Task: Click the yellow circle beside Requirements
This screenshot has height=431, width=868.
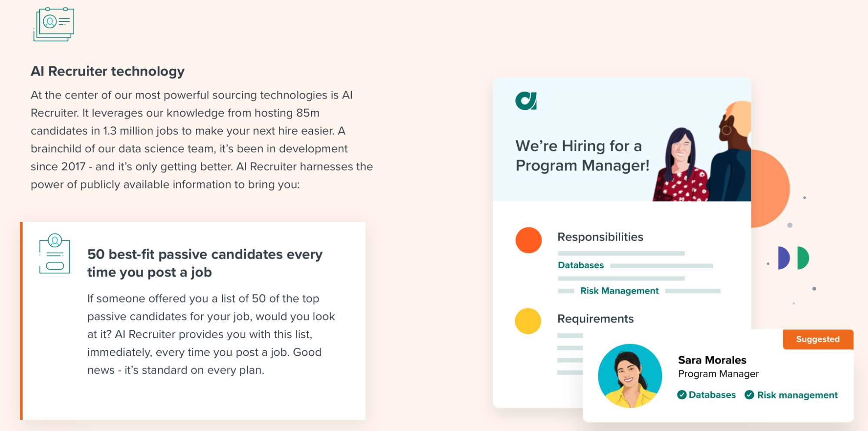Action: point(528,321)
